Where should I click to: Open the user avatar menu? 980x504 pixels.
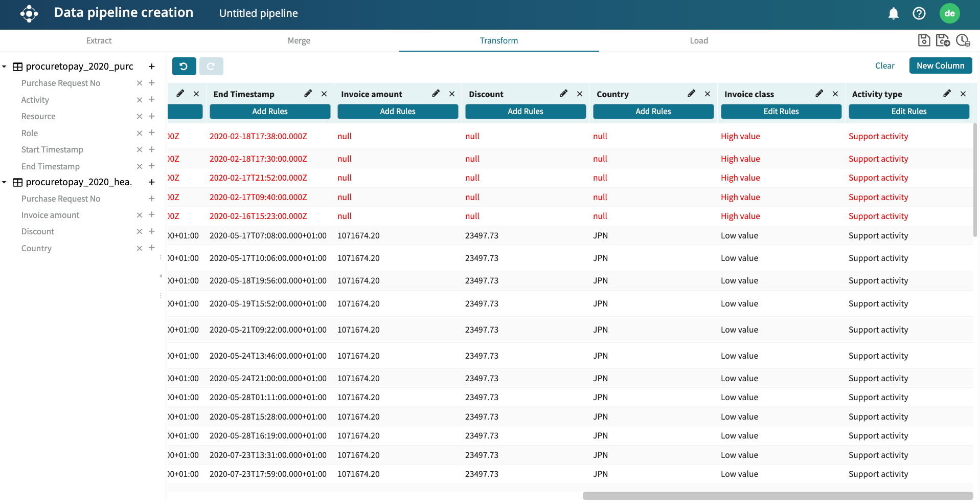coord(949,13)
